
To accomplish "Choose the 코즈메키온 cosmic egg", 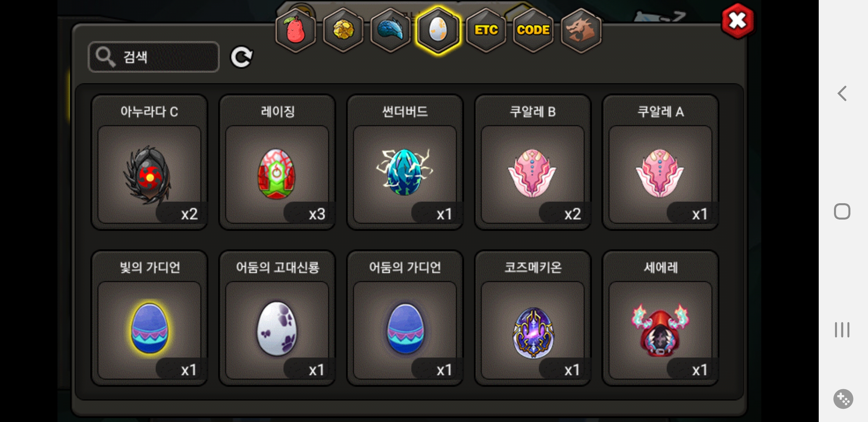I will pyautogui.click(x=533, y=318).
